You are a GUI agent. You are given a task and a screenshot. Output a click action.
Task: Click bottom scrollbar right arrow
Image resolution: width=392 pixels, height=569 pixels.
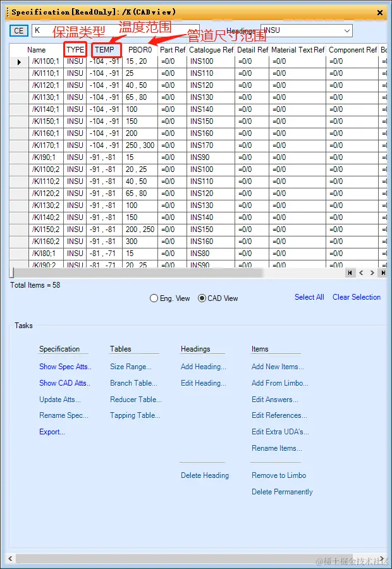382,558
